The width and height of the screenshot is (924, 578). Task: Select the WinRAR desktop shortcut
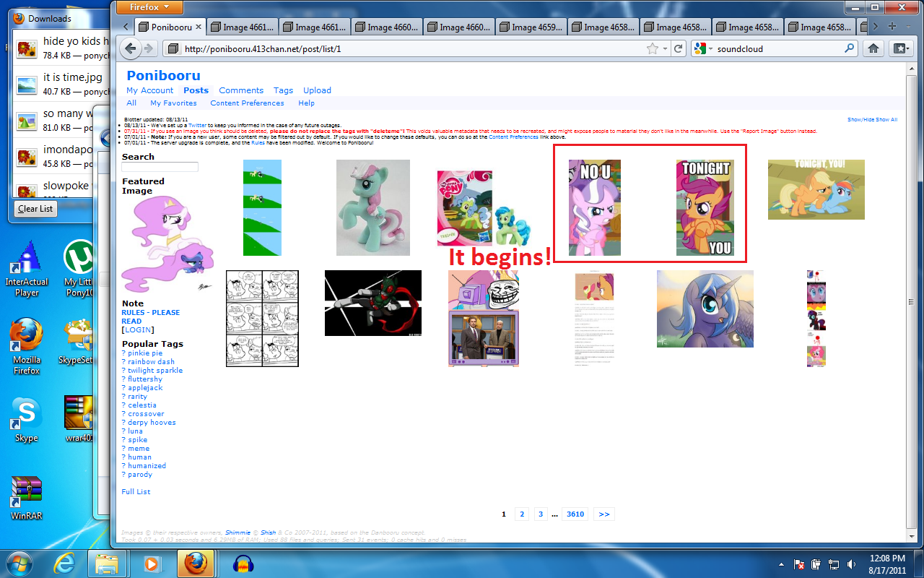(27, 499)
